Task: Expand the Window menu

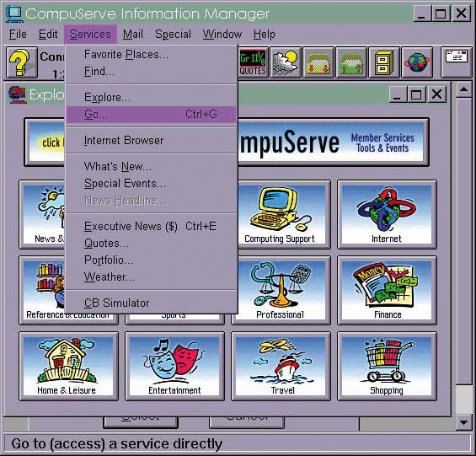Action: 222,35
